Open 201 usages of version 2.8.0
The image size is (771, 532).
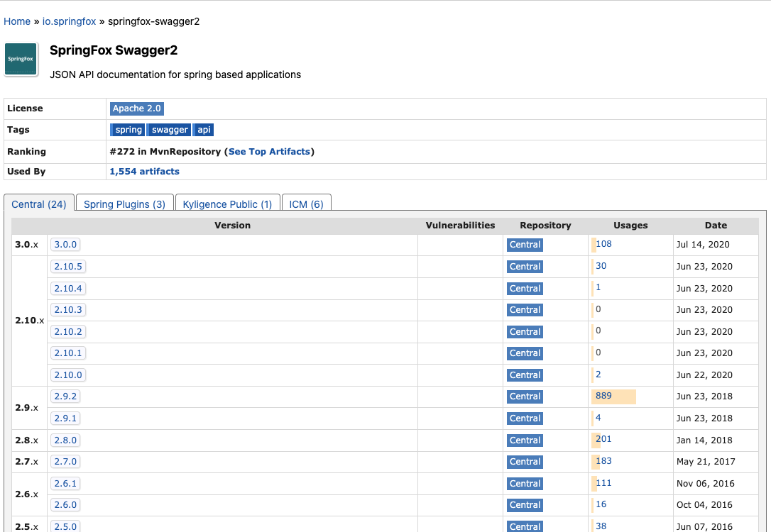[603, 439]
